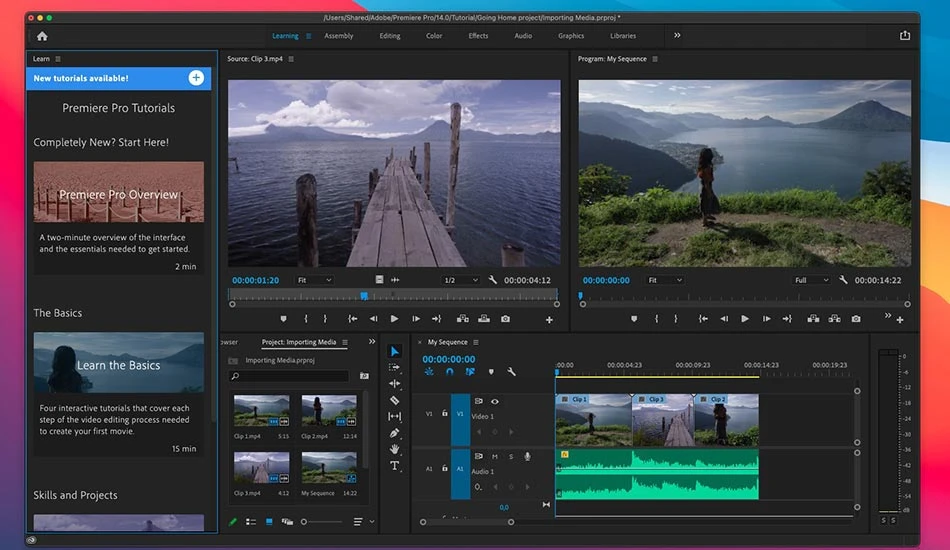This screenshot has width=950, height=550.
Task: Open Source monitor Fit zoom dropdown
Action: click(314, 280)
